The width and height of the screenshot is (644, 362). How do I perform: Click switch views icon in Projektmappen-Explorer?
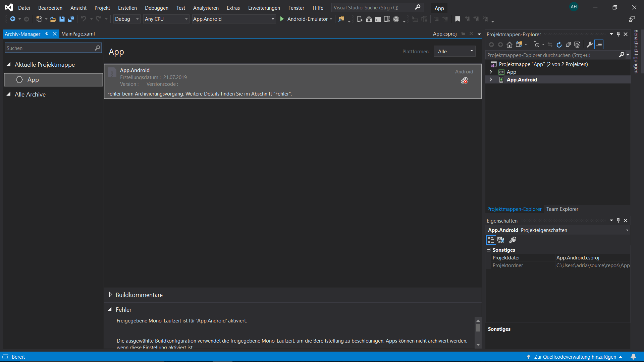point(519,45)
